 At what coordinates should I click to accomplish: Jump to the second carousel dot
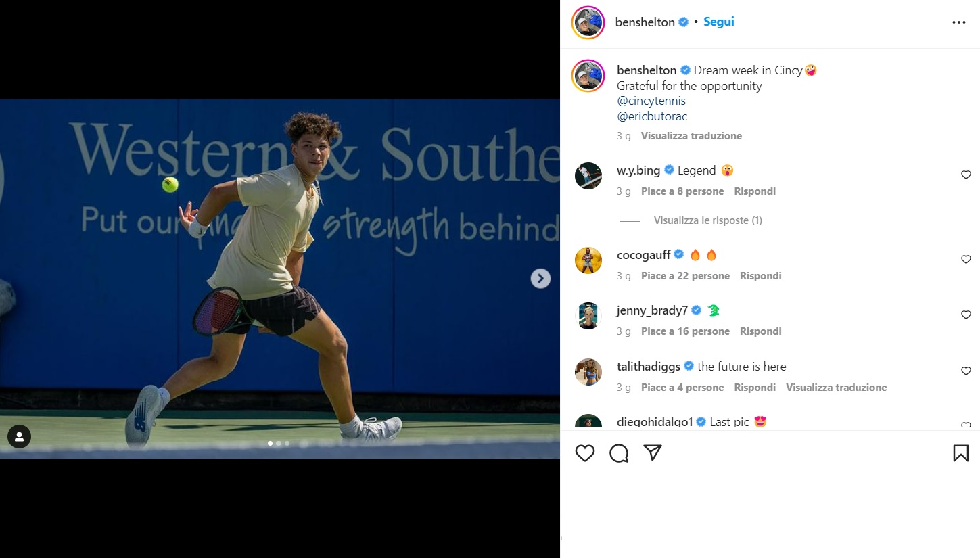click(x=279, y=444)
